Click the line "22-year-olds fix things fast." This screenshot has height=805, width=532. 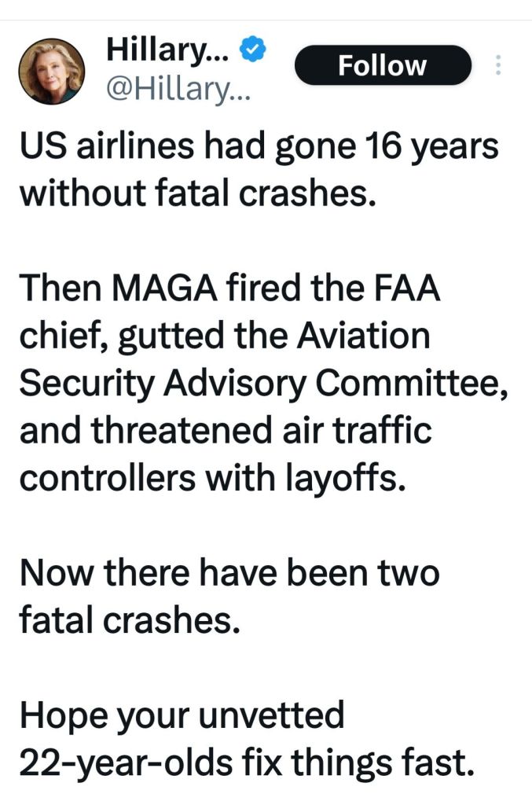click(246, 763)
